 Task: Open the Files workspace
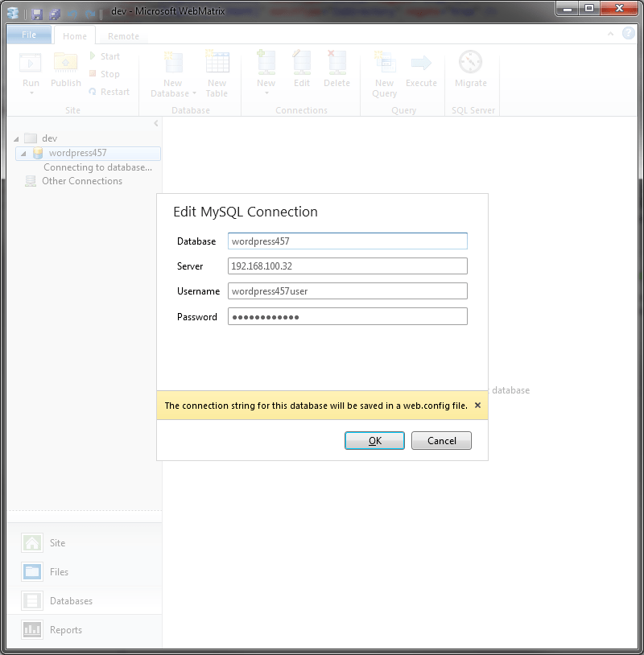click(59, 572)
